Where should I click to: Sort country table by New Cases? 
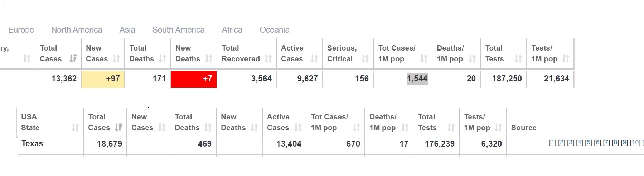tap(103, 53)
